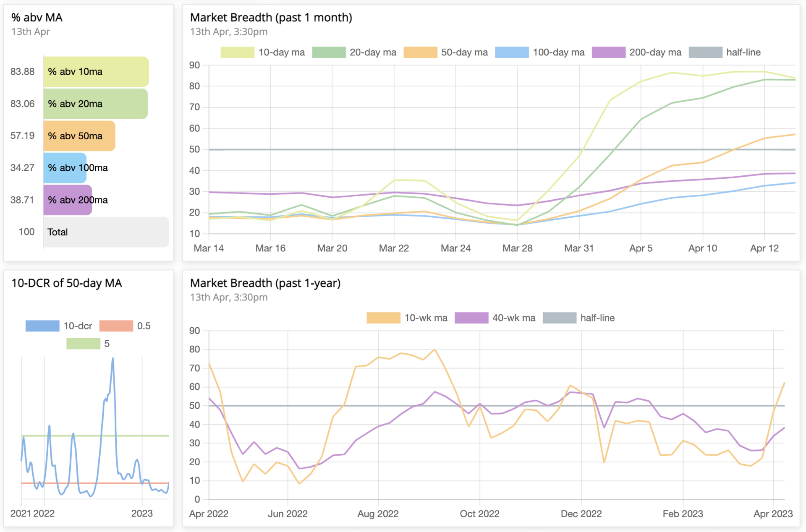The width and height of the screenshot is (806, 532).
Task: Click the % abv 50ma bar
Action: (79, 136)
